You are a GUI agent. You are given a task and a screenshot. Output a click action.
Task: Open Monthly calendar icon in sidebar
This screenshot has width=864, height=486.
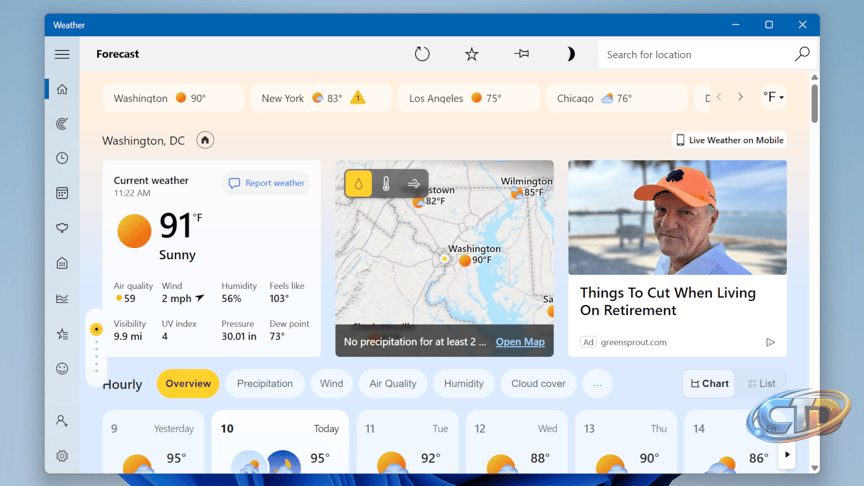tap(62, 193)
